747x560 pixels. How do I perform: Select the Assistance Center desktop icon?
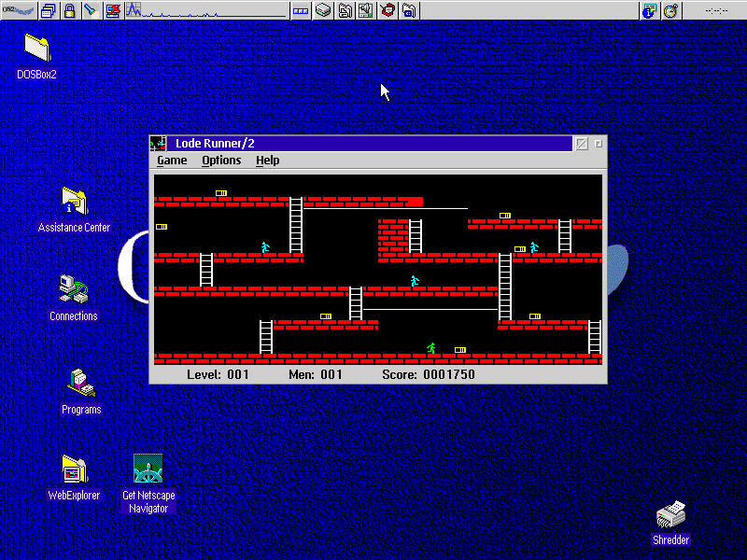74,202
